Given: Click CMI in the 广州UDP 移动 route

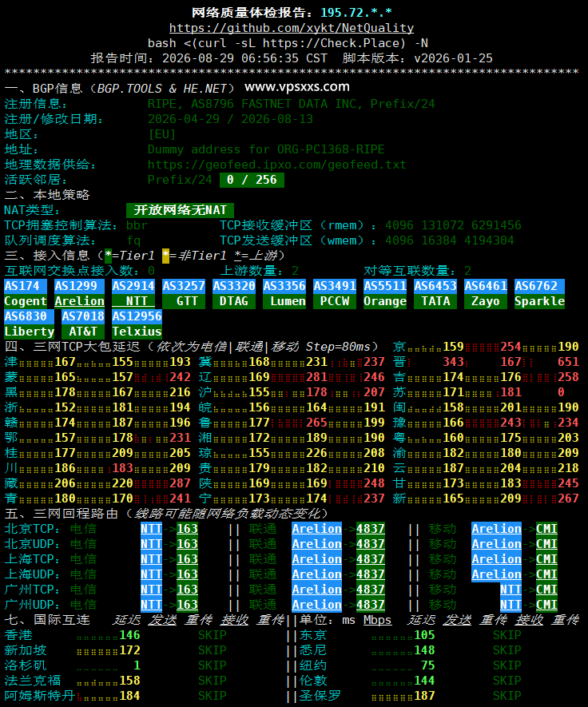Looking at the screenshot, I should pos(547,605).
